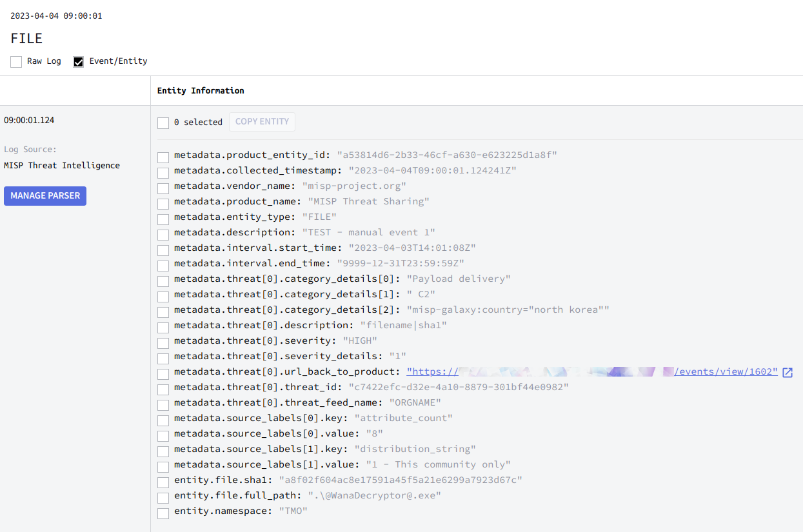Image resolution: width=803 pixels, height=532 pixels.
Task: Select the category_details[2] north korea checkbox
Action: coord(163,312)
